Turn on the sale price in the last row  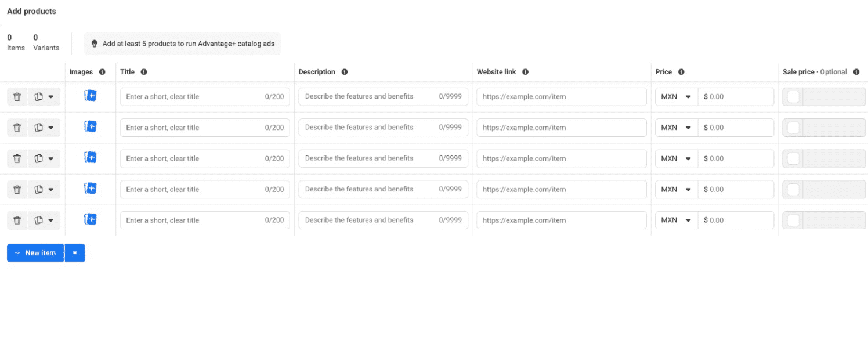coord(793,220)
